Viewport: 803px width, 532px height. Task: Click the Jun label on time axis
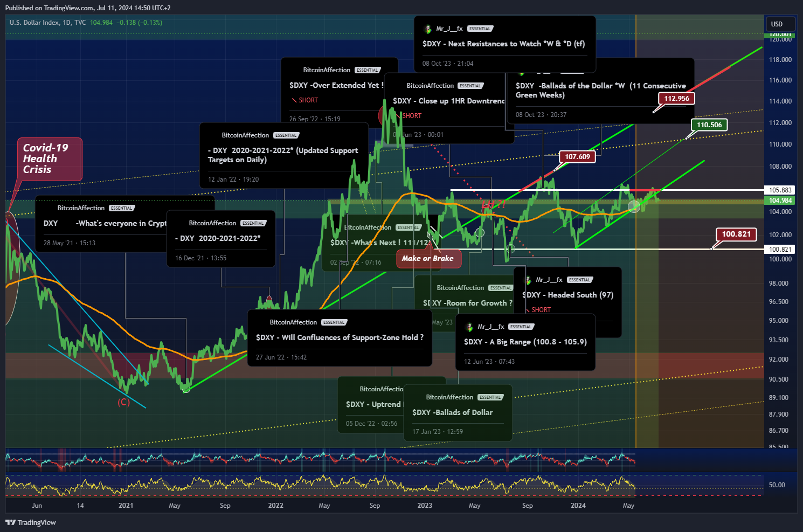37,506
